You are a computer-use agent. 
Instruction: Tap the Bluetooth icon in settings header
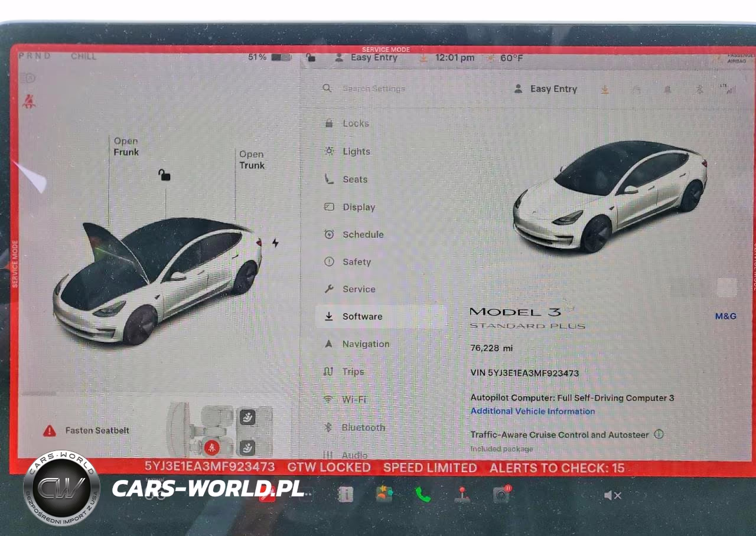point(699,90)
